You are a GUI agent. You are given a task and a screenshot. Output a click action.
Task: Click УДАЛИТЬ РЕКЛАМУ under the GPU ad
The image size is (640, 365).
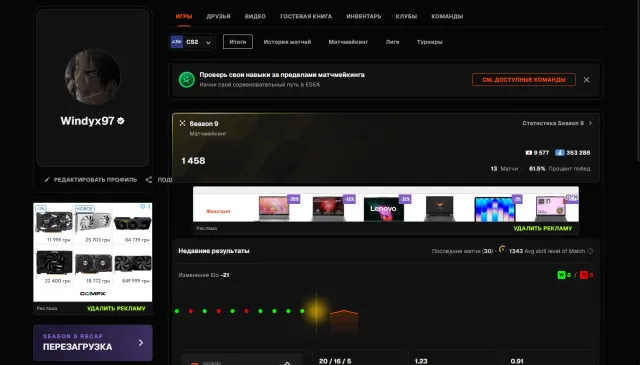(116, 308)
